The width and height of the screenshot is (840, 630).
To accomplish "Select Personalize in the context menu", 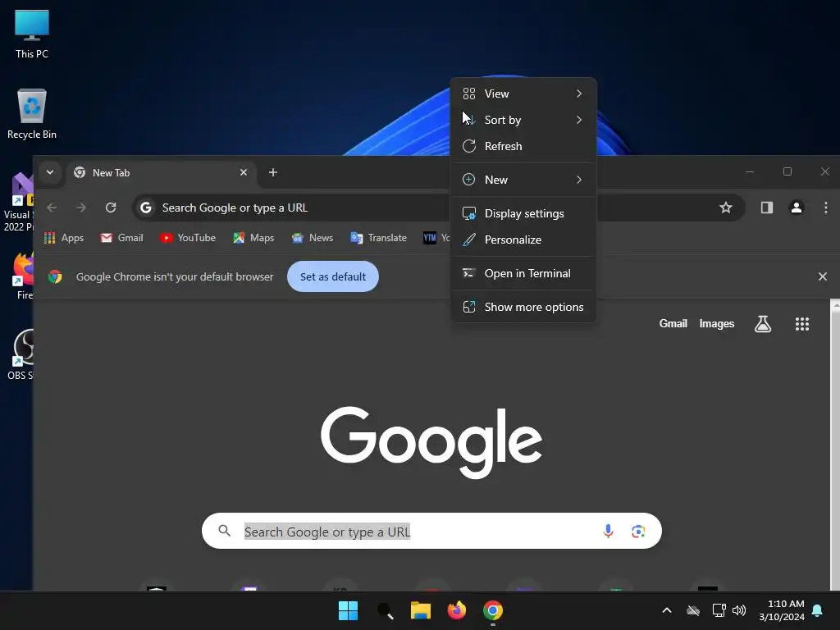I will (523, 240).
